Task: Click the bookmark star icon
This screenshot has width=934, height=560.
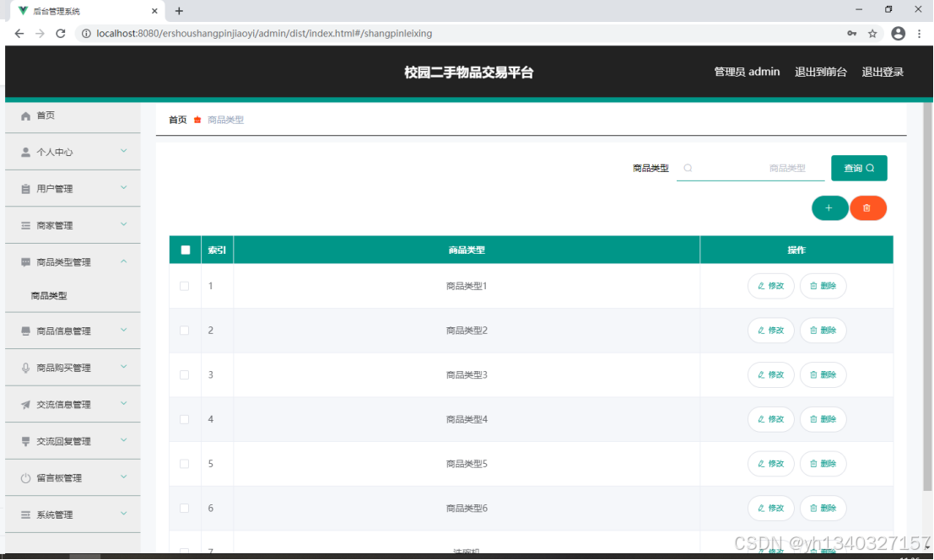Action: 872,34
